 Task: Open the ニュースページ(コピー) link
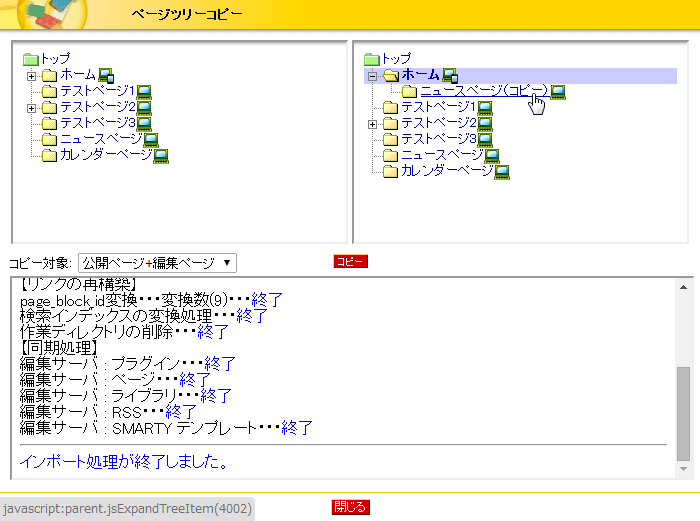484,91
